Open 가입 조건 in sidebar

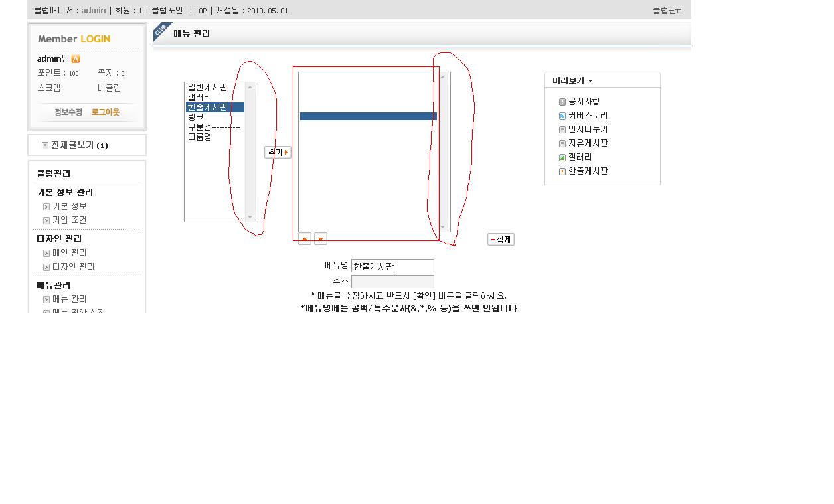pyautogui.click(x=70, y=220)
